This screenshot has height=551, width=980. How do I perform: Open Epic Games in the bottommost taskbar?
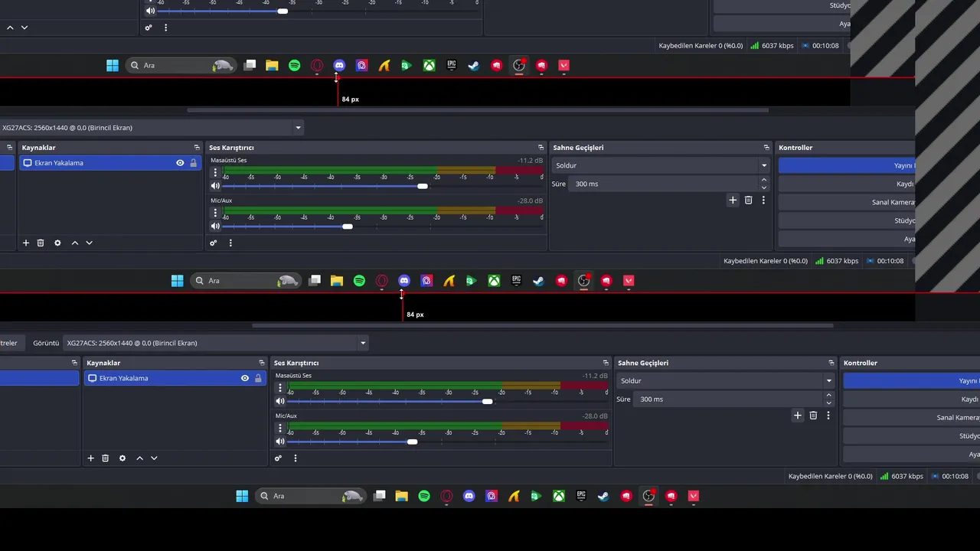click(x=581, y=496)
